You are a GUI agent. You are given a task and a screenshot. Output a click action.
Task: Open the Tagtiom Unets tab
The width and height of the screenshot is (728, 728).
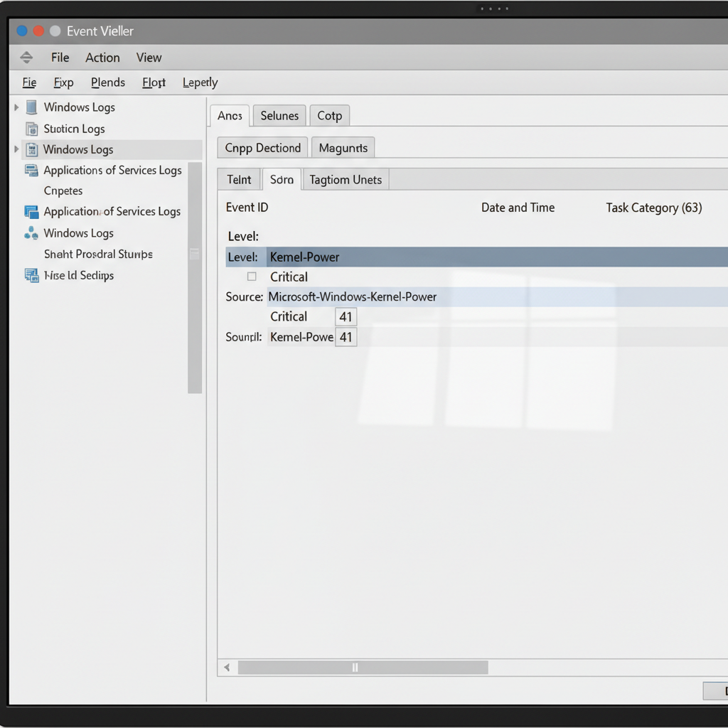(346, 180)
